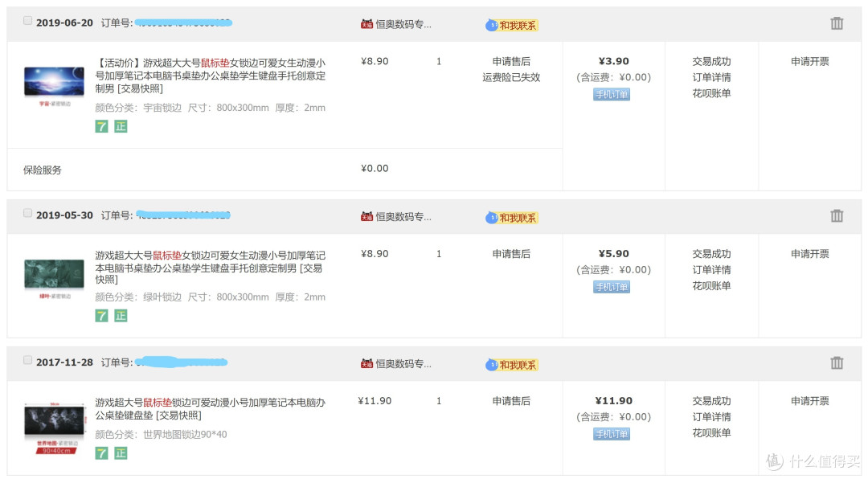Open 【活动价】 mouse pad product title

(211, 76)
